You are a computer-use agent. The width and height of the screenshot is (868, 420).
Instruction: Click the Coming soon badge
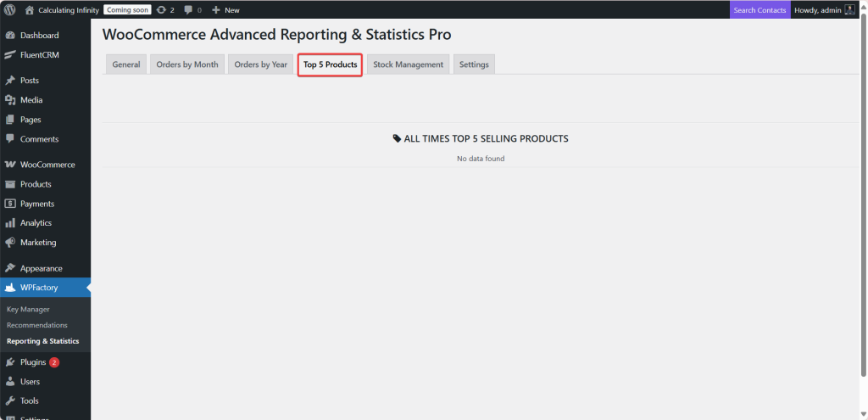coord(127,10)
